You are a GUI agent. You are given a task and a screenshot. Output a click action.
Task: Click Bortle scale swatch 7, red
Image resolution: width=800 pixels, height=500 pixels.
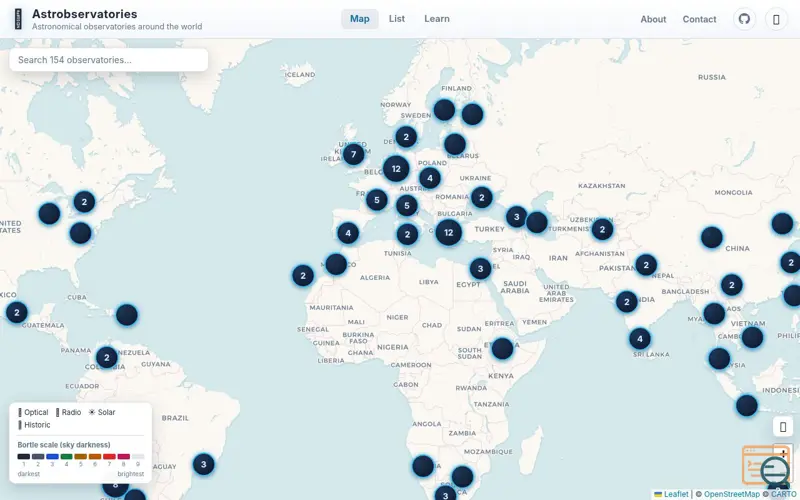109,457
